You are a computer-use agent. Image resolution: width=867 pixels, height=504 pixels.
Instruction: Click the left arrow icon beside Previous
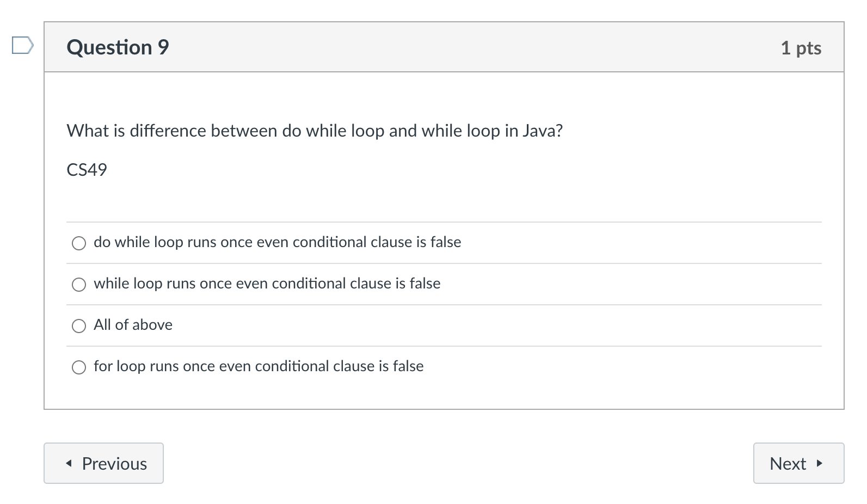coord(69,463)
